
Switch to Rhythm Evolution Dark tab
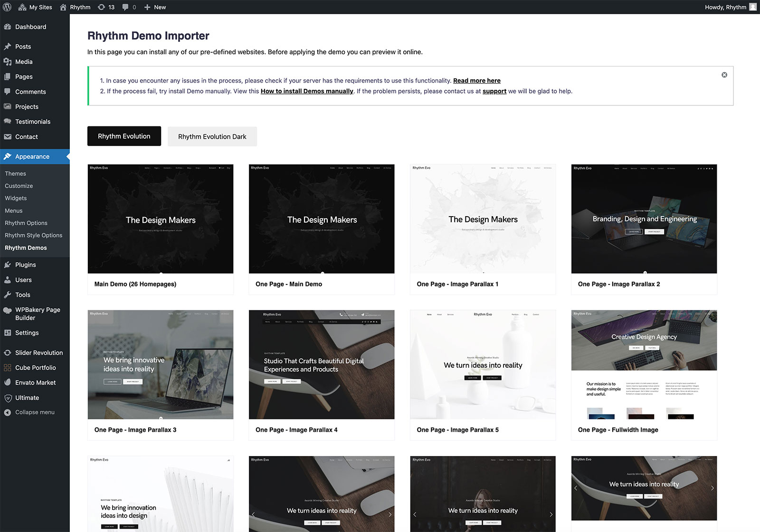pyautogui.click(x=212, y=136)
